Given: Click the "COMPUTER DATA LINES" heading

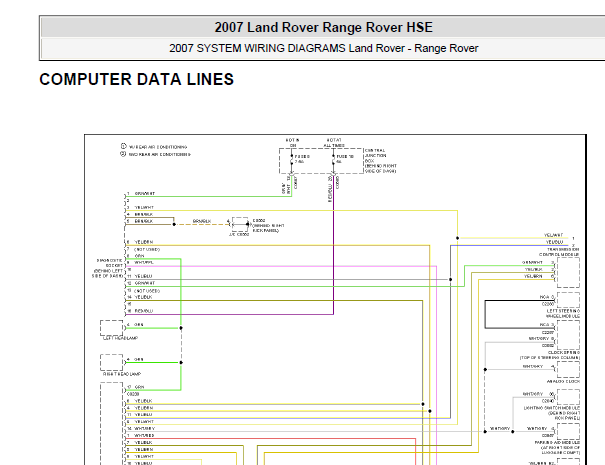Looking at the screenshot, I should pyautogui.click(x=137, y=79).
